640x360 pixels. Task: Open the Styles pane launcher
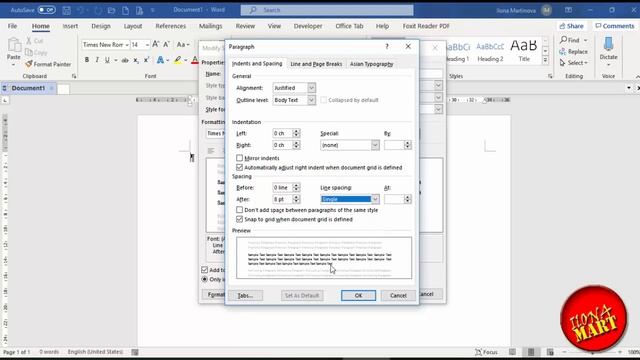(550, 76)
